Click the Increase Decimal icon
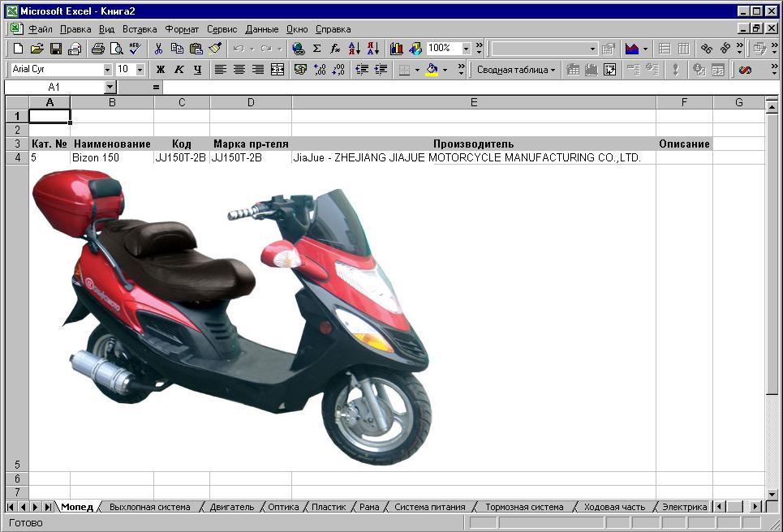 [320, 70]
